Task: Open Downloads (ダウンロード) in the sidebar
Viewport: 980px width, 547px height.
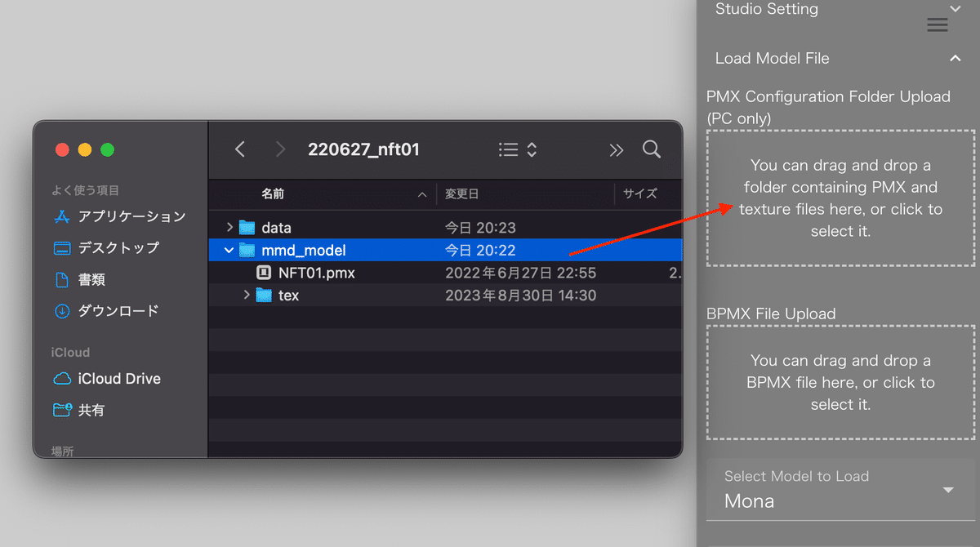Action: [x=118, y=311]
